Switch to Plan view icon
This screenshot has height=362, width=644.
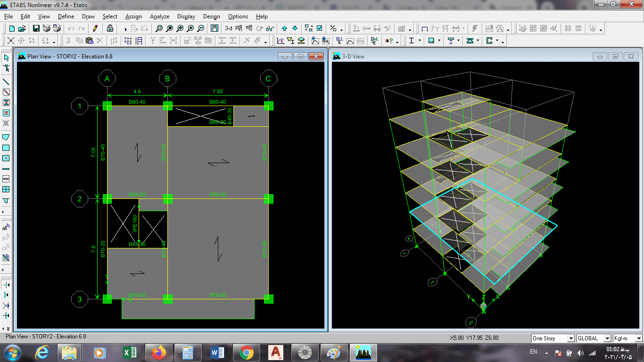(x=239, y=28)
